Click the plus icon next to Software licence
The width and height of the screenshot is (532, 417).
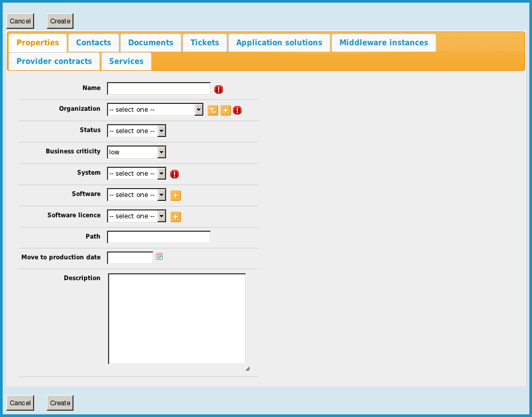[x=176, y=217]
